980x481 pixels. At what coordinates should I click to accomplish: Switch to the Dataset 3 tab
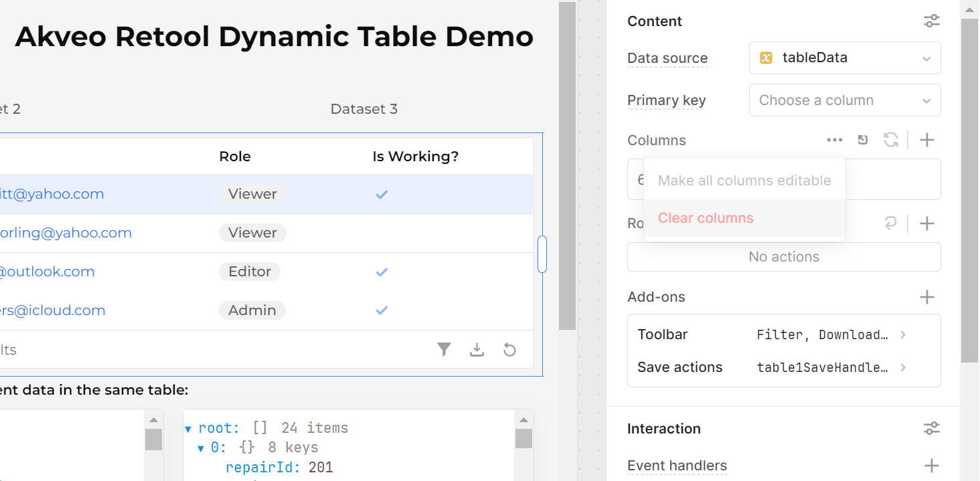click(x=364, y=109)
